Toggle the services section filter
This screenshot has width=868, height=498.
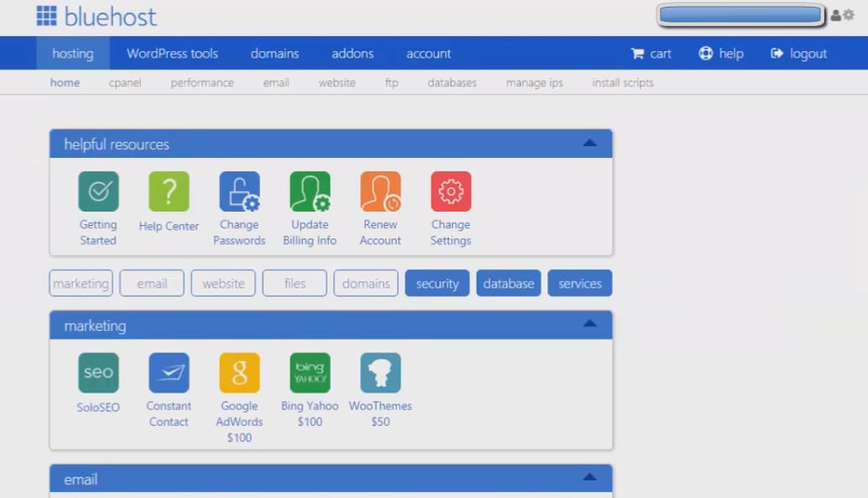579,283
